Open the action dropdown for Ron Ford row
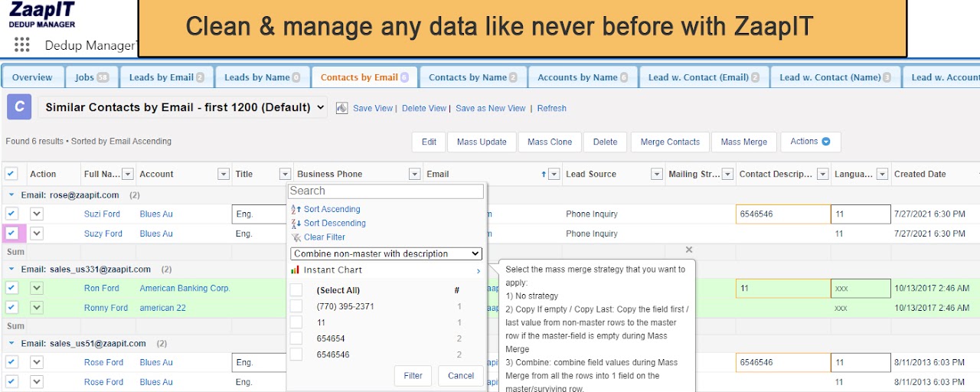Image resolution: width=980 pixels, height=392 pixels. (37, 288)
